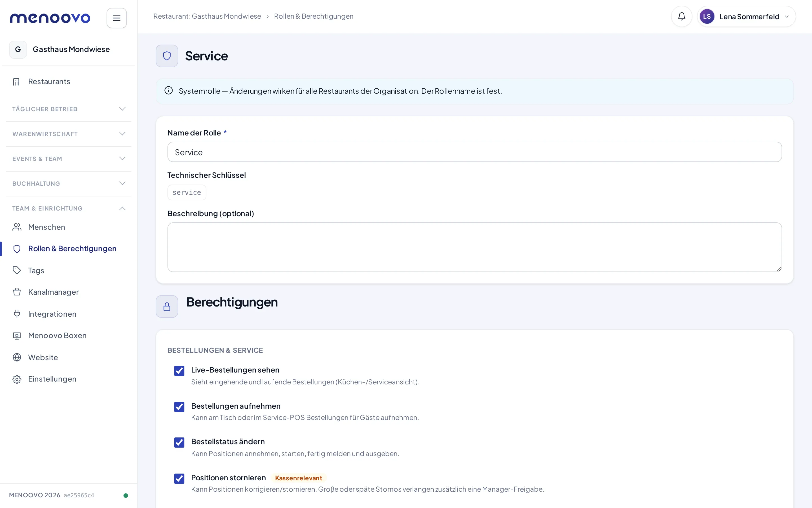Click breadcrumb Restaurant: Gasthaus Mondwiese

(207, 16)
